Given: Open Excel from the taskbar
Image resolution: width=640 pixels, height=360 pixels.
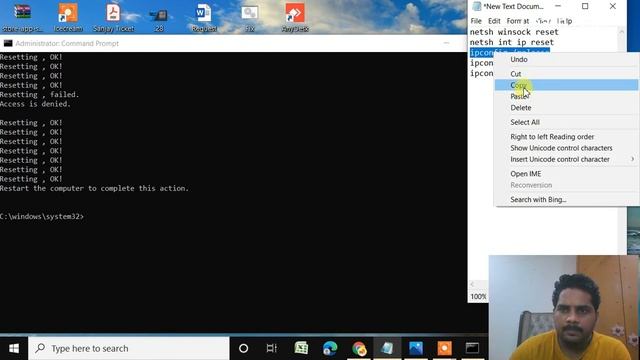Looking at the screenshot, I should point(301,348).
